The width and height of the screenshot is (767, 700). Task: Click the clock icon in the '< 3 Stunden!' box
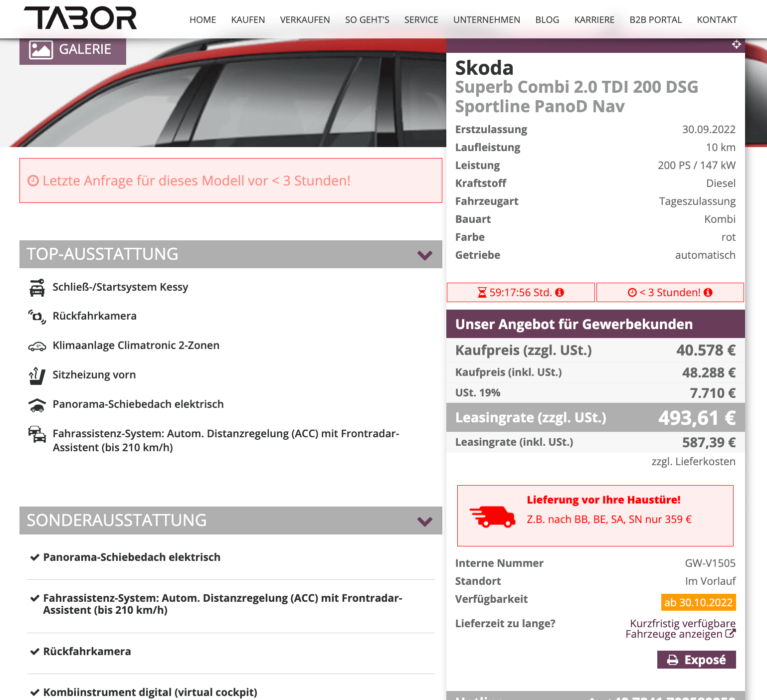point(632,293)
